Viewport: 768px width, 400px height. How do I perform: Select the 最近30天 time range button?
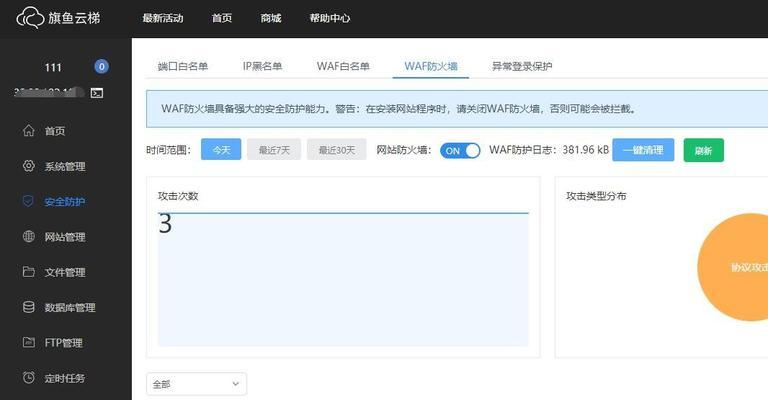[336, 149]
